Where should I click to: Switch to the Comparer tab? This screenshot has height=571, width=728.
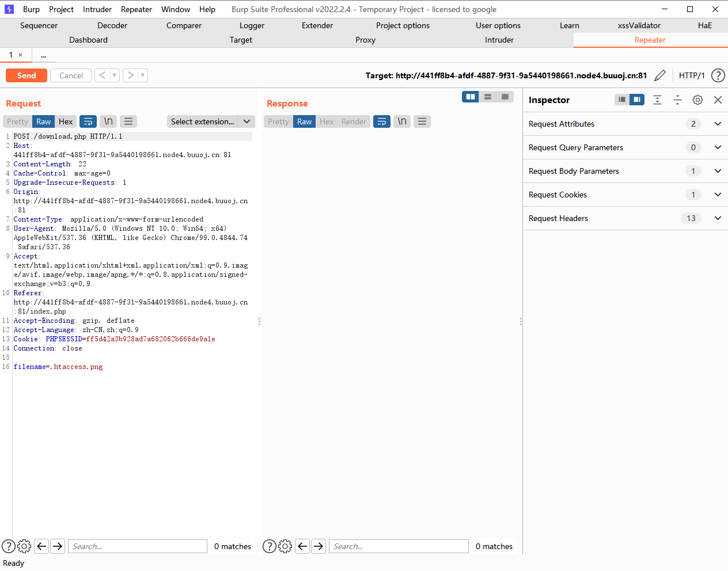point(184,25)
